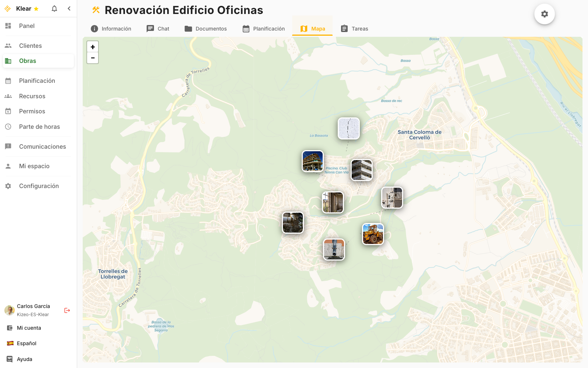Collapse the left sidebar with the chevron

click(x=69, y=8)
